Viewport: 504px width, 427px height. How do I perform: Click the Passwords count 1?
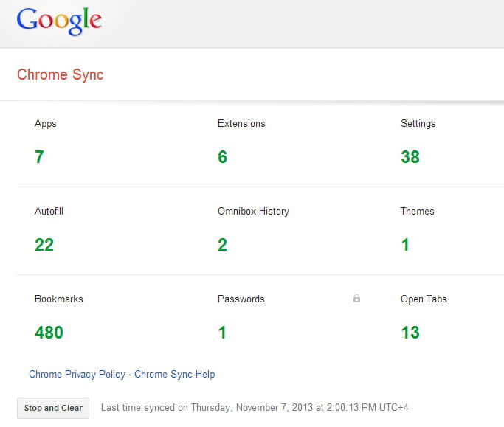(x=222, y=333)
